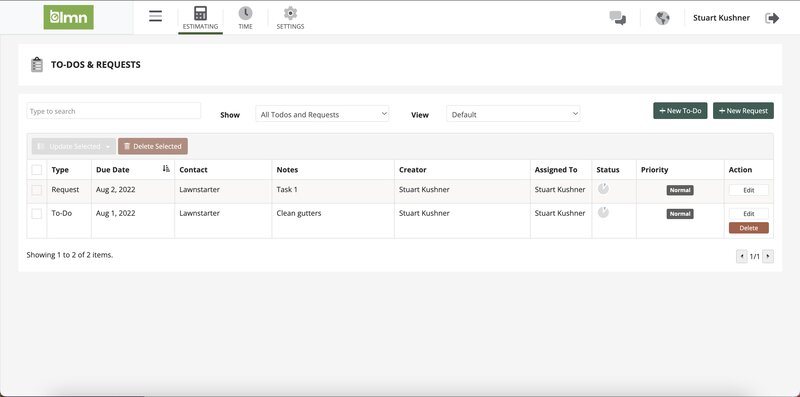Click Normal priority badge for Task 1
The width and height of the screenshot is (800, 397).
[680, 190]
